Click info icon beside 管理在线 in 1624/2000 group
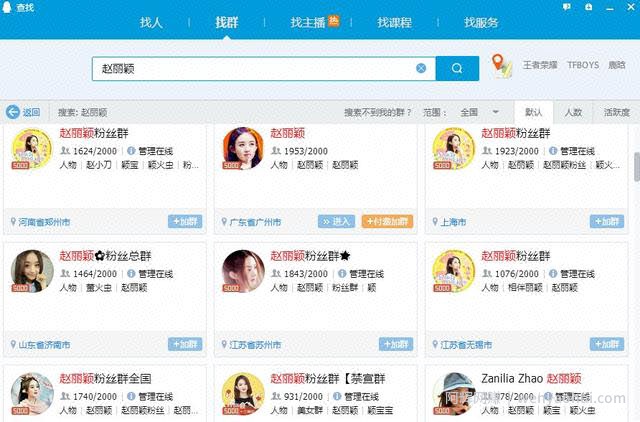 (x=131, y=151)
